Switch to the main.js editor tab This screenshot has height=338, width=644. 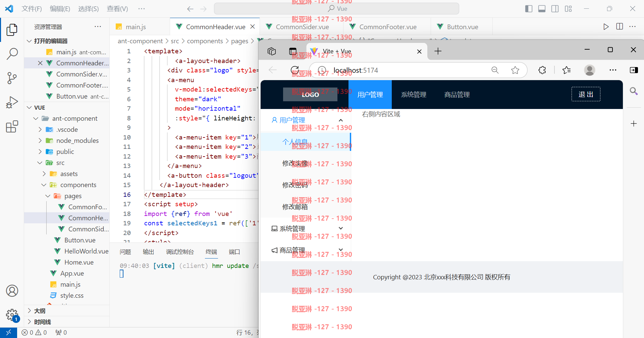point(136,27)
